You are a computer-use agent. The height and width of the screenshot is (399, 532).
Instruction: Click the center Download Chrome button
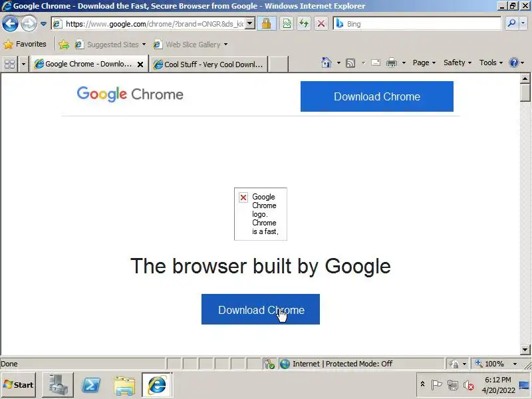[261, 309]
